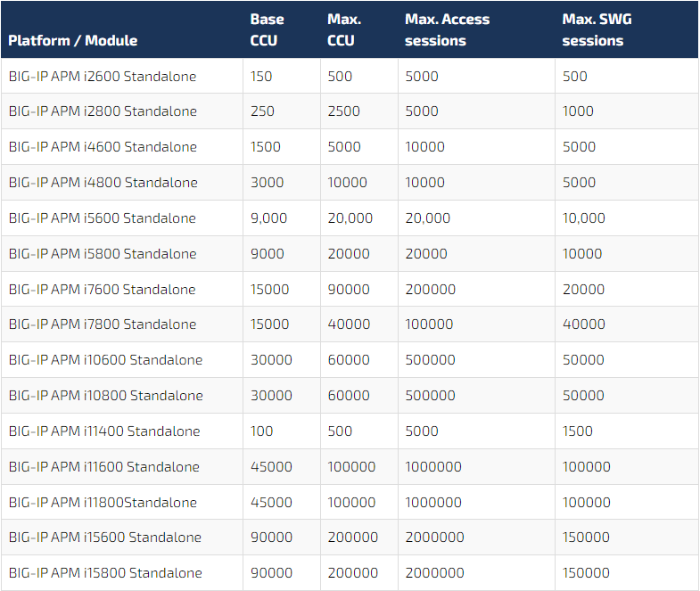Click Max. SWG 1000 for i2800

pyautogui.click(x=578, y=111)
